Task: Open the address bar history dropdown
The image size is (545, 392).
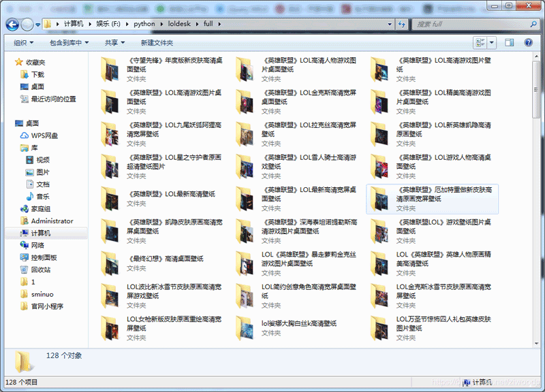Action: point(390,24)
